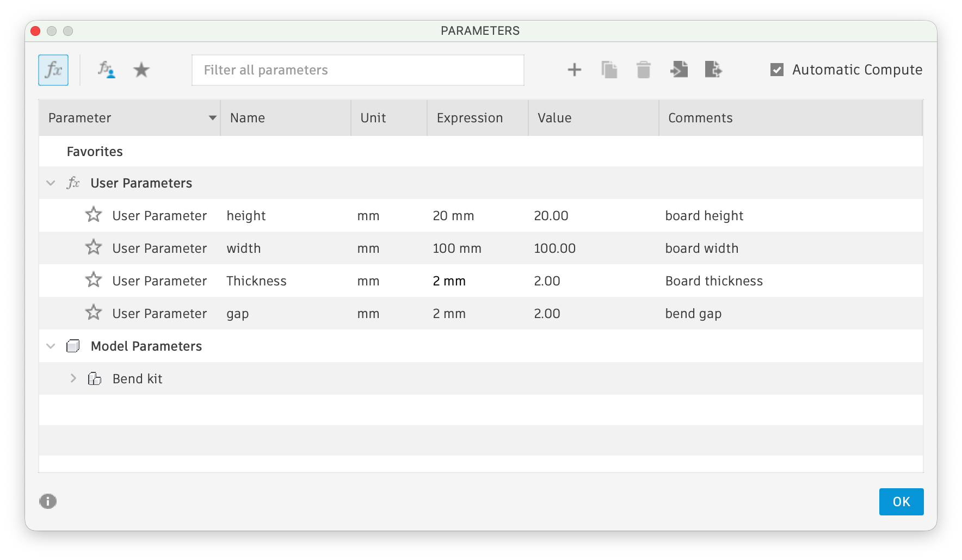Click the unit mm in height row

pos(368,216)
